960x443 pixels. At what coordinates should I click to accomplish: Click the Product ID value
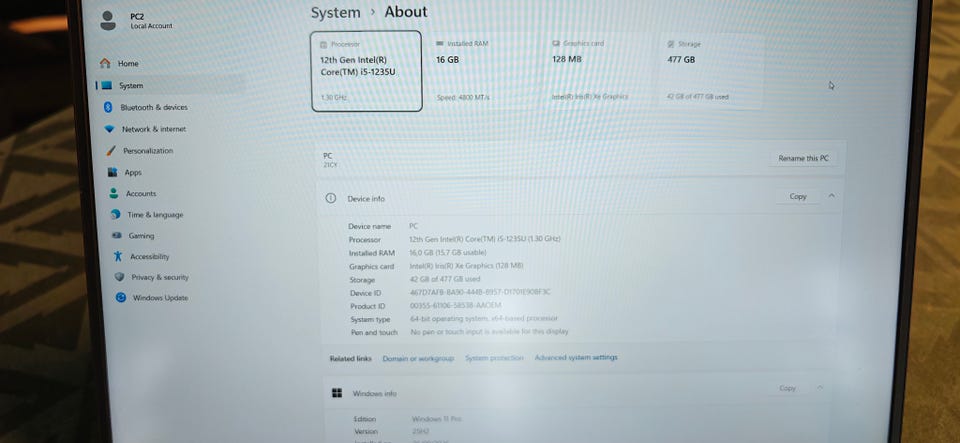[x=456, y=305]
